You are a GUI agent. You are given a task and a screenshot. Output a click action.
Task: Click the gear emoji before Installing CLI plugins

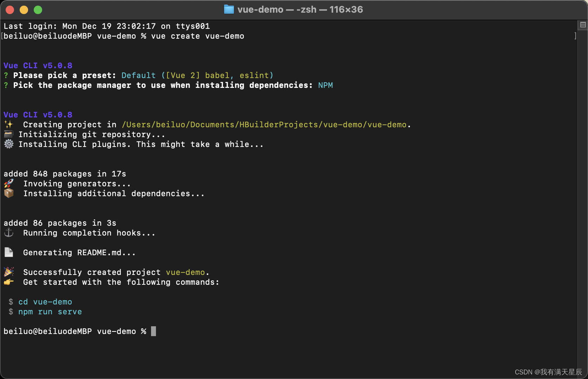(8, 144)
